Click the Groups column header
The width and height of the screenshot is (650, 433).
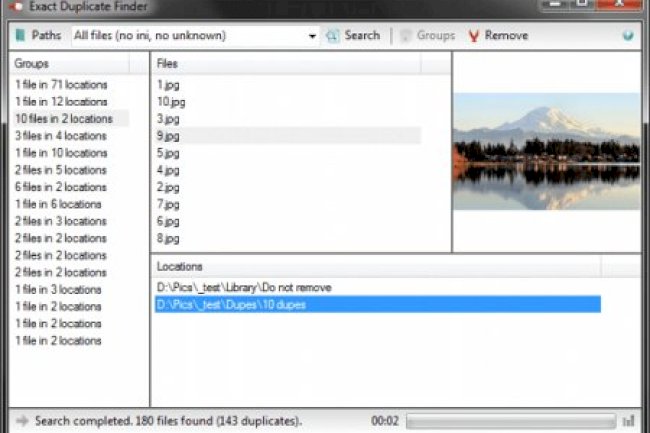point(70,63)
